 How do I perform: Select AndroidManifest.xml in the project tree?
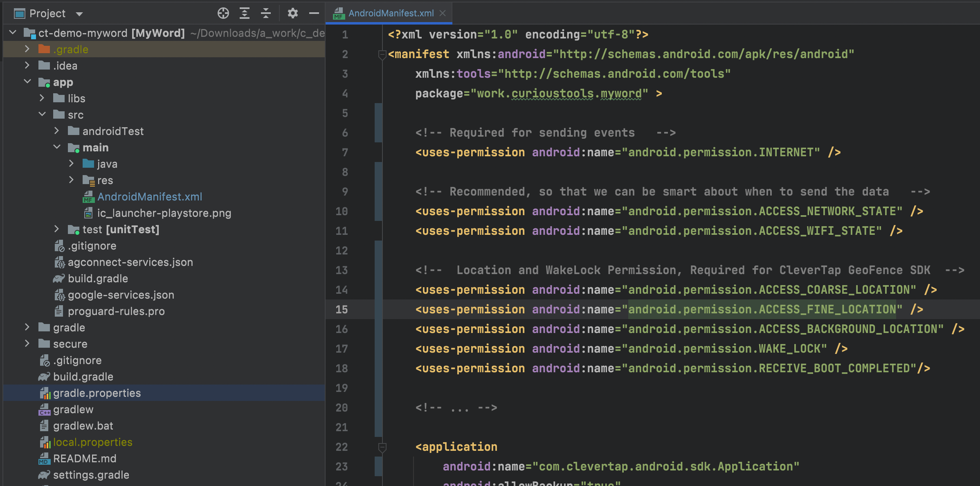150,197
